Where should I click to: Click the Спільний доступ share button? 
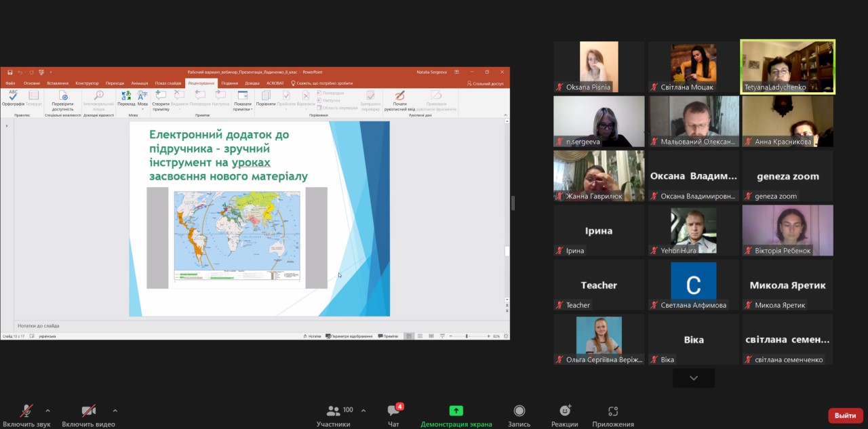click(x=486, y=83)
